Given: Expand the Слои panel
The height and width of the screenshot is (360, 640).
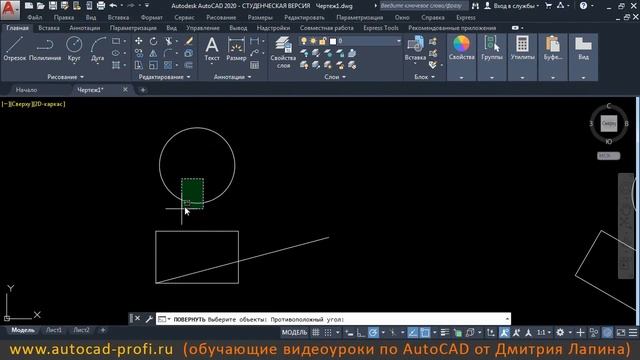Looking at the screenshot, I should coord(335,77).
